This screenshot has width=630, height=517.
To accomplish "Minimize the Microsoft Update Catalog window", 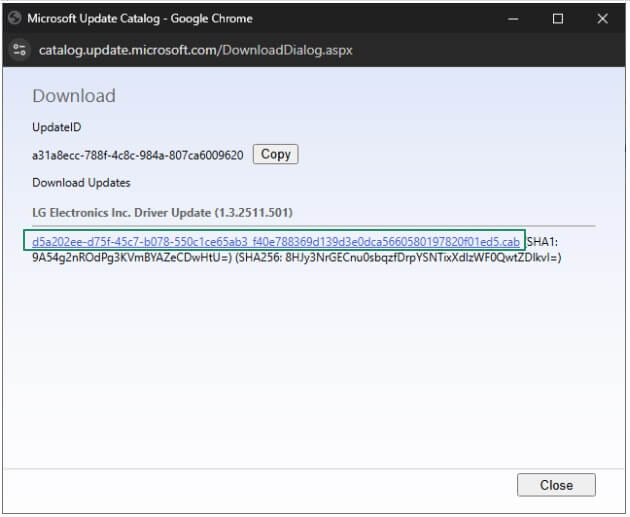I will click(x=513, y=18).
